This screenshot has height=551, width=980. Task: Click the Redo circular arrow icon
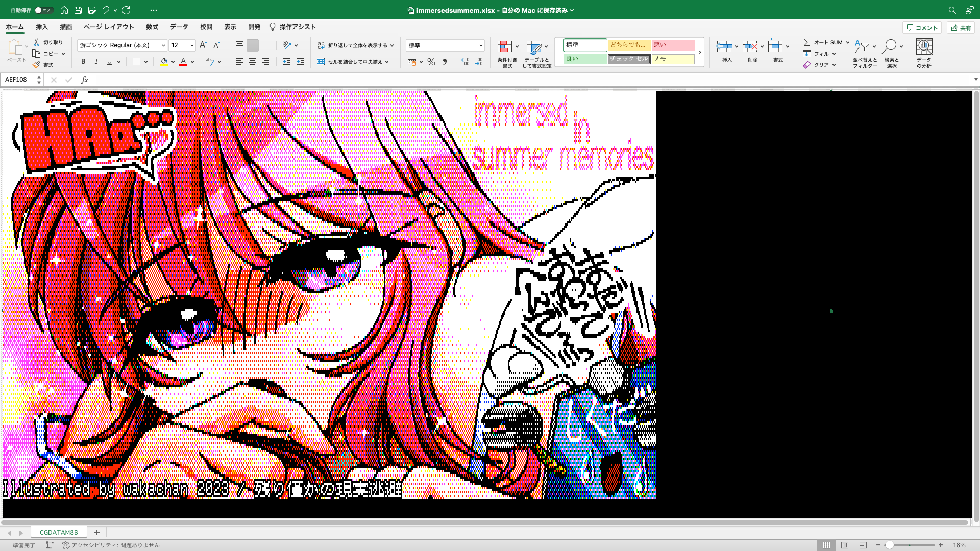pos(127,10)
